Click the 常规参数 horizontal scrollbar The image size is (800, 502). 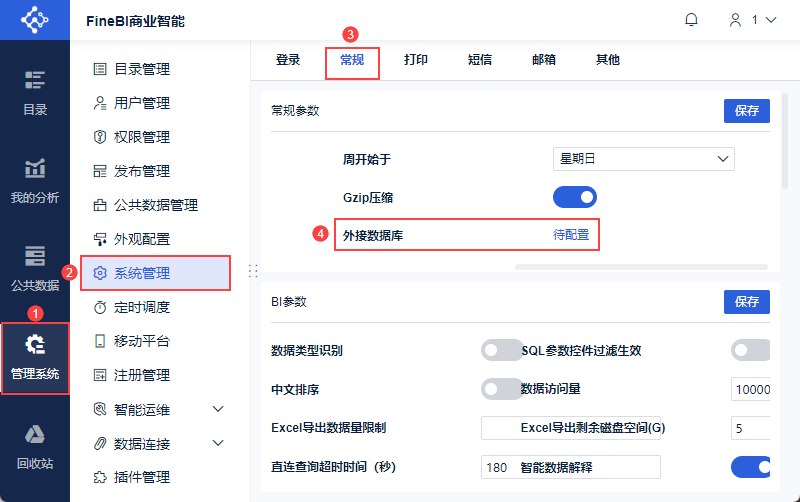pyautogui.click(x=641, y=267)
